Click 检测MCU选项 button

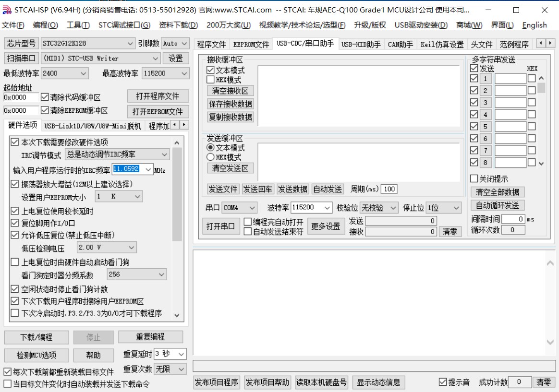tap(36, 355)
